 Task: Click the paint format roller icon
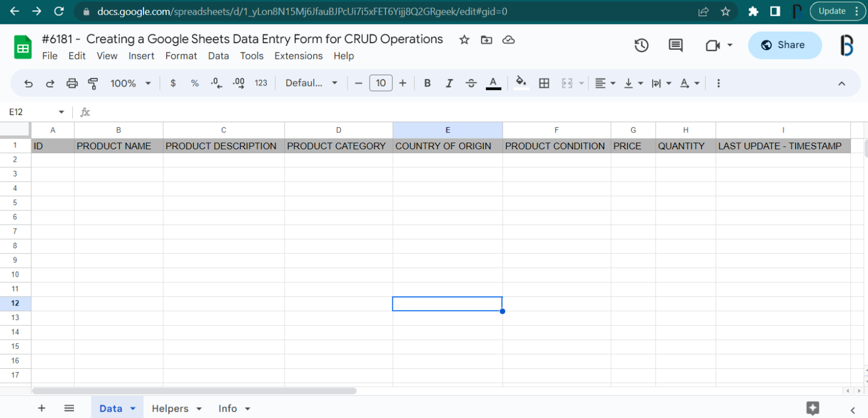coord(93,83)
